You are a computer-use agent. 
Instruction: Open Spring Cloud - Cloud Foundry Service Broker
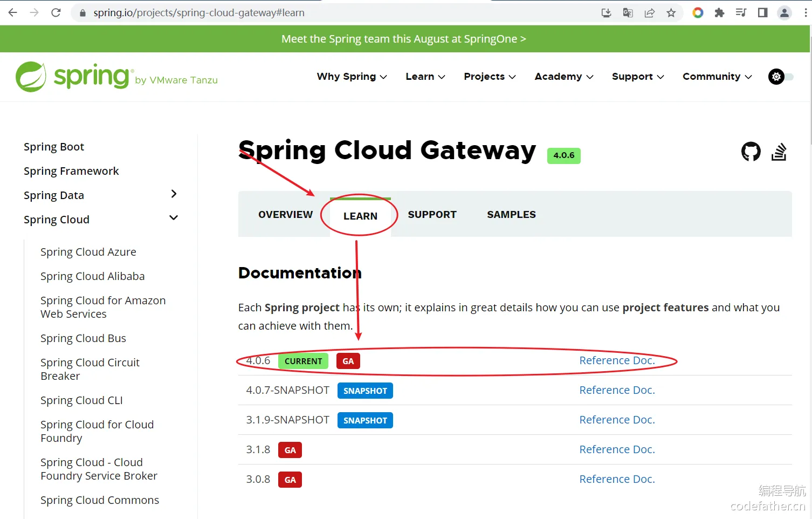coord(99,469)
